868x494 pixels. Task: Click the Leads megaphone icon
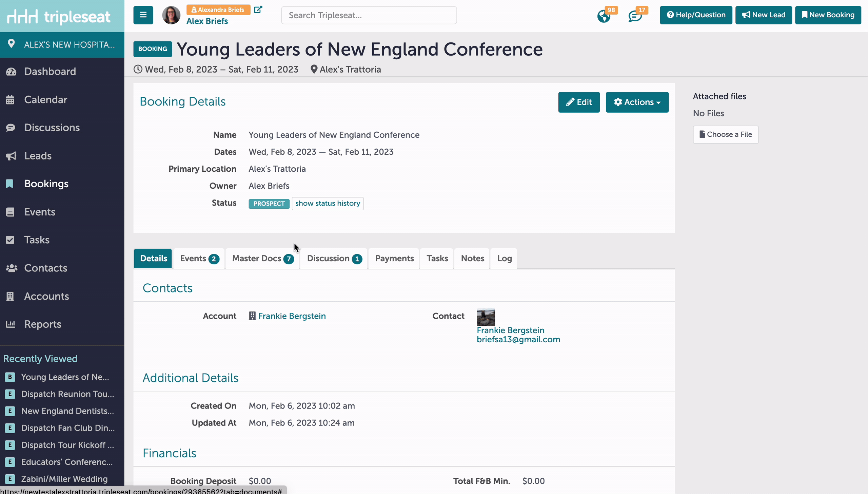[11, 156]
